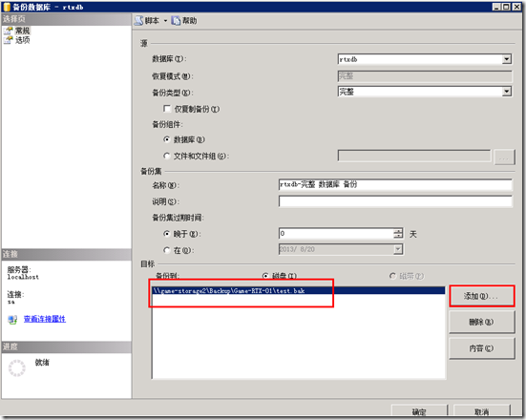
Task: Open the 数据库 dropdown showing rtxdb
Action: pos(507,59)
